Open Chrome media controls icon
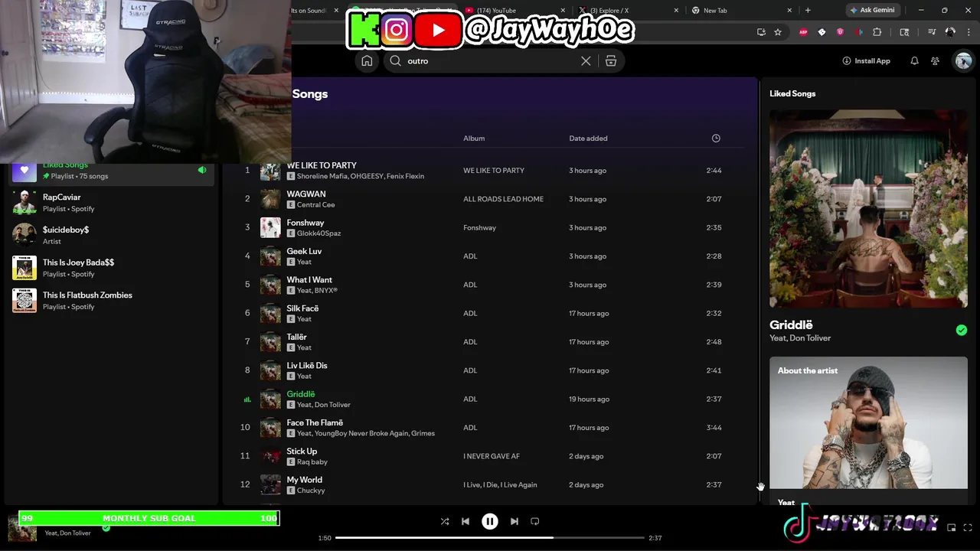980x551 pixels. 932,32
